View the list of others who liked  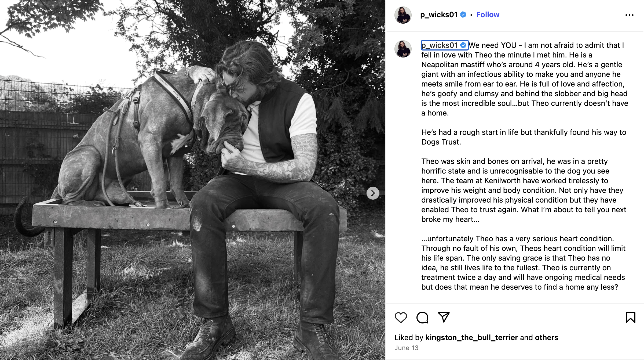[x=546, y=337]
